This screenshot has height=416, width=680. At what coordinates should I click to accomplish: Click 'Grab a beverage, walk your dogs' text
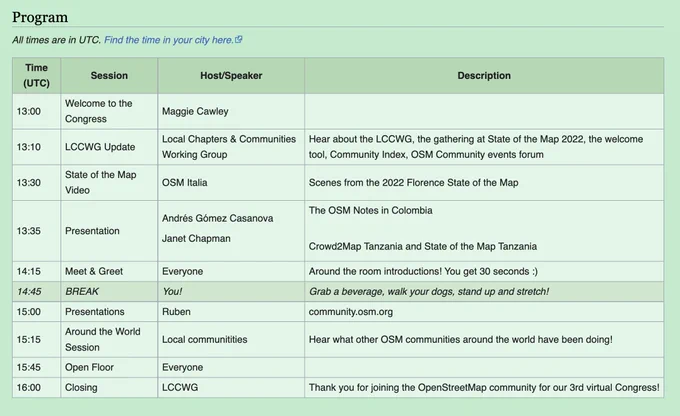(x=429, y=292)
